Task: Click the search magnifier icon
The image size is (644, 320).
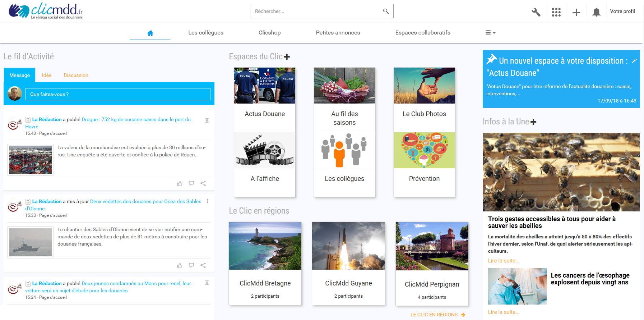Action: click(386, 11)
